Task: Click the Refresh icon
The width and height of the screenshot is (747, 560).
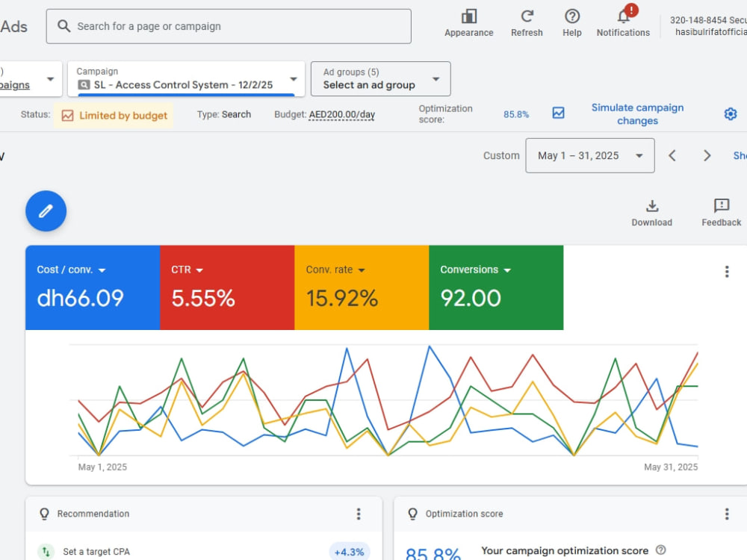Action: pyautogui.click(x=527, y=16)
